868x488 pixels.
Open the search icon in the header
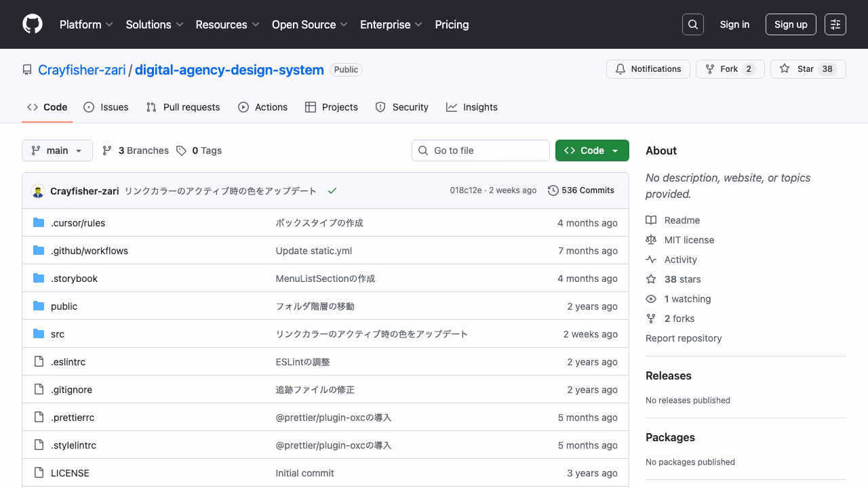pos(692,24)
